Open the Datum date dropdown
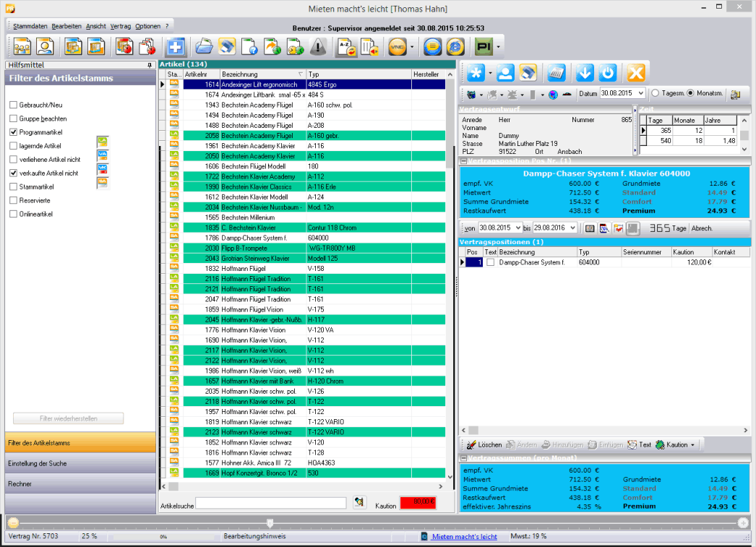 pyautogui.click(x=641, y=93)
